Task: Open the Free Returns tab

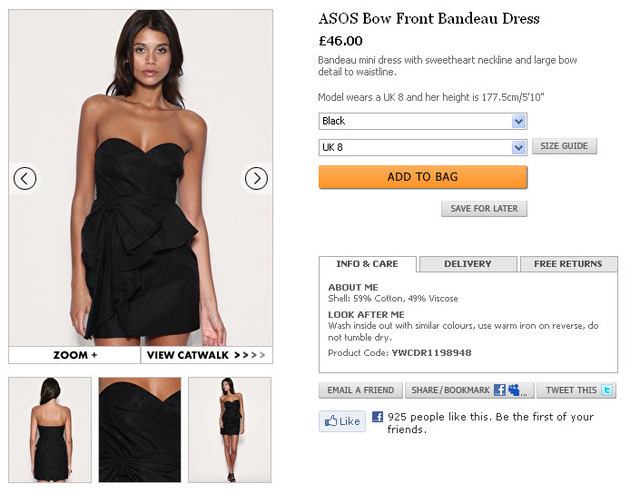Action: (x=568, y=264)
